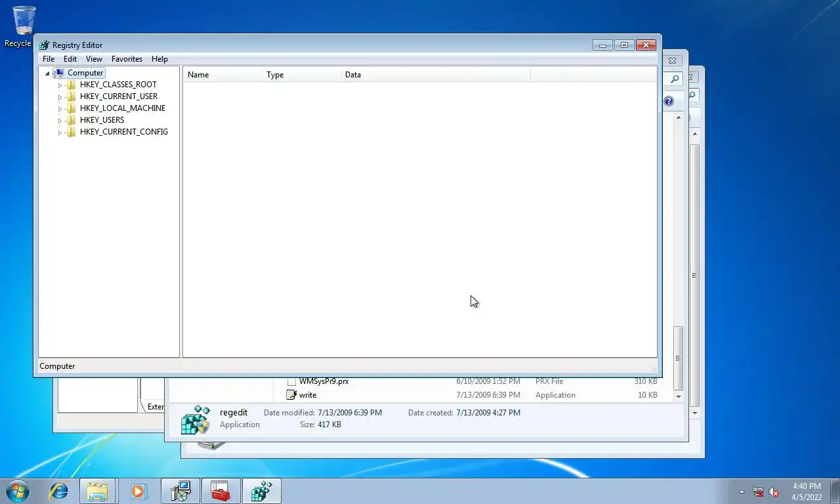Click the write file name in Explorer list
The width and height of the screenshot is (840, 504).
308,395
